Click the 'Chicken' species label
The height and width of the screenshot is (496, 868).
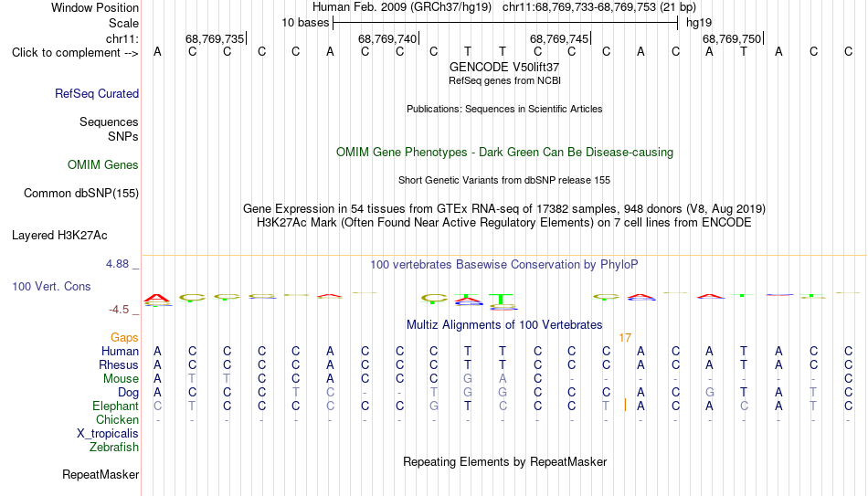pyautogui.click(x=117, y=419)
